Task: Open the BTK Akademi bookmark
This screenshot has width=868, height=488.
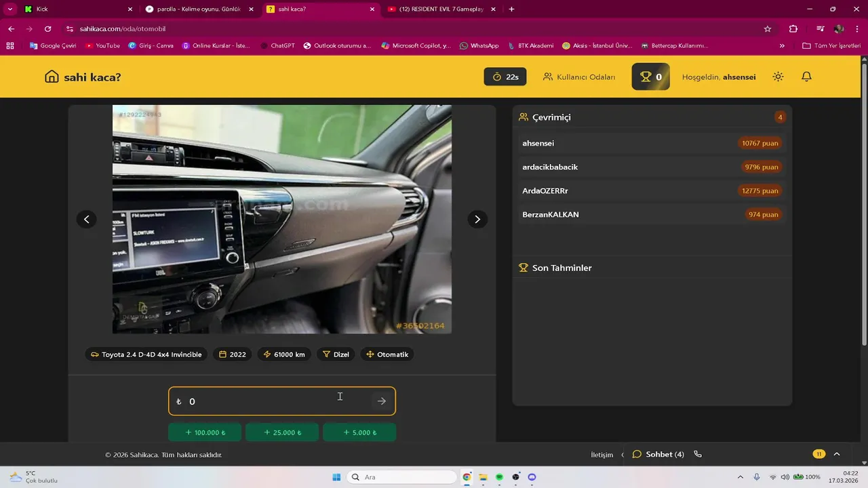Action: point(531,45)
